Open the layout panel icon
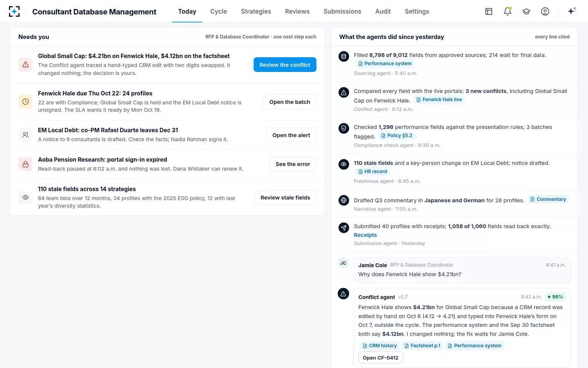Screen dimensions: 588x368 click(489, 11)
